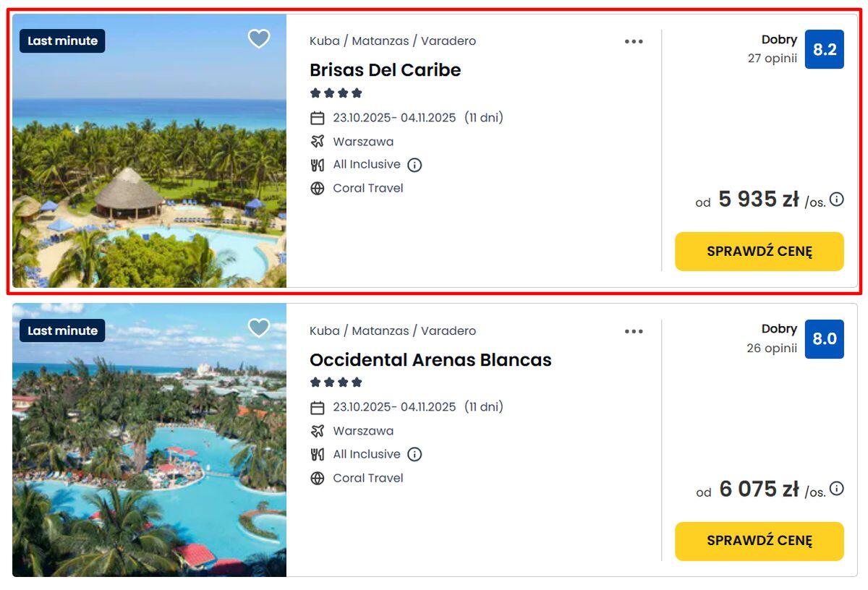Image resolution: width=868 pixels, height=590 pixels.
Task: Click airplane icon beside Warszawa in Occidental offer
Action: 317,431
